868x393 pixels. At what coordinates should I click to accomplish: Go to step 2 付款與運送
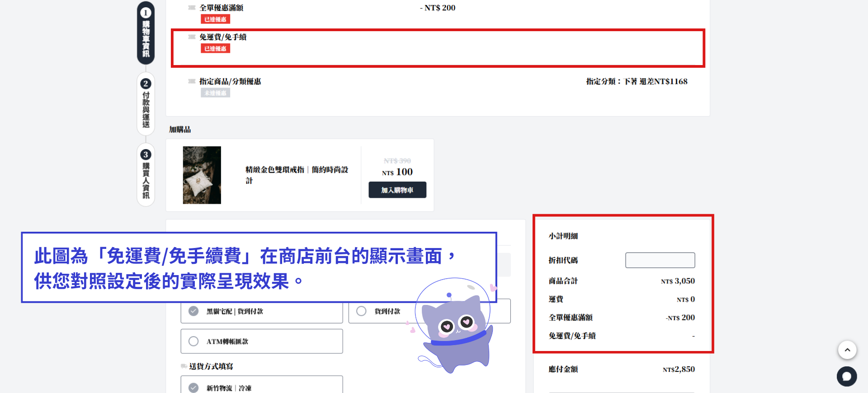(146, 103)
